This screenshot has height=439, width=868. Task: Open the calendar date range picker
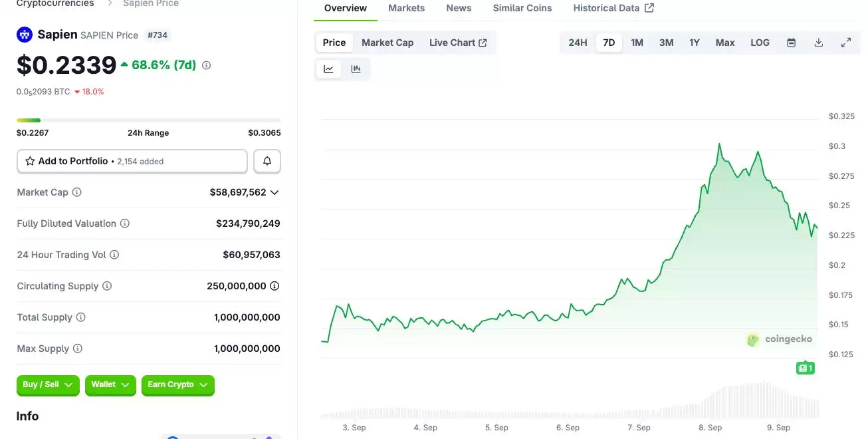pyautogui.click(x=791, y=42)
